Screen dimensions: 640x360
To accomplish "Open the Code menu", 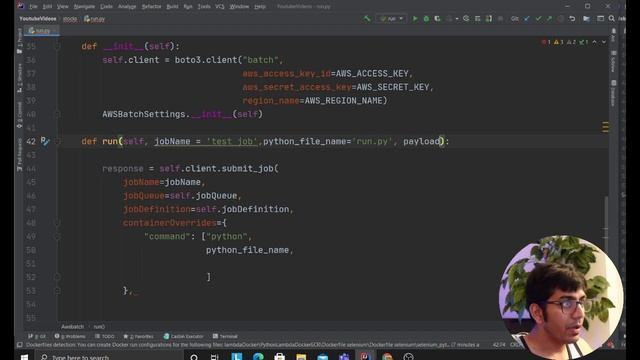I will pos(107,7).
